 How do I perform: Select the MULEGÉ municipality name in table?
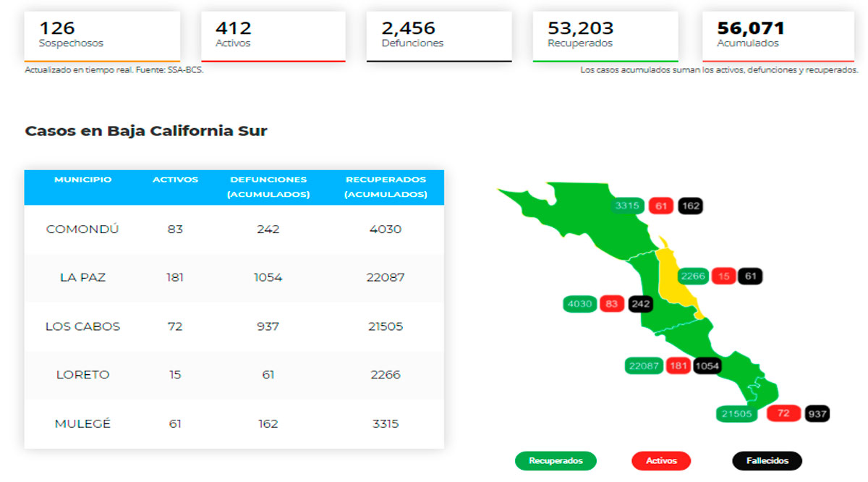(82, 423)
